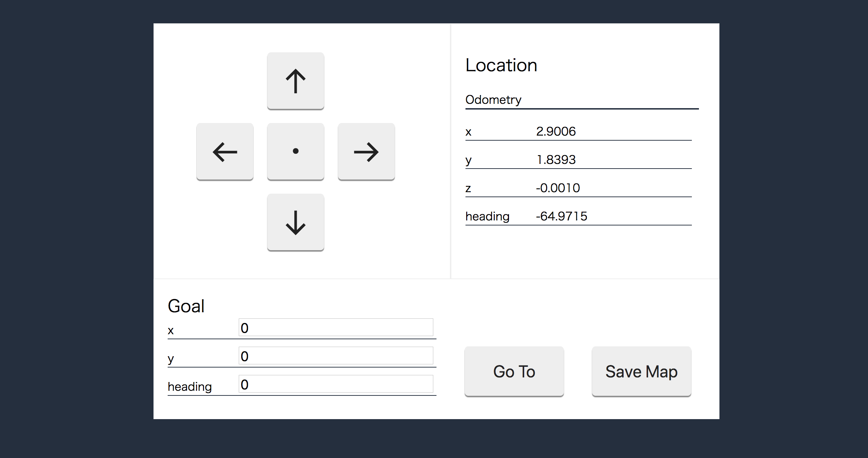
Task: Stop robot with center dot button
Action: tap(296, 152)
